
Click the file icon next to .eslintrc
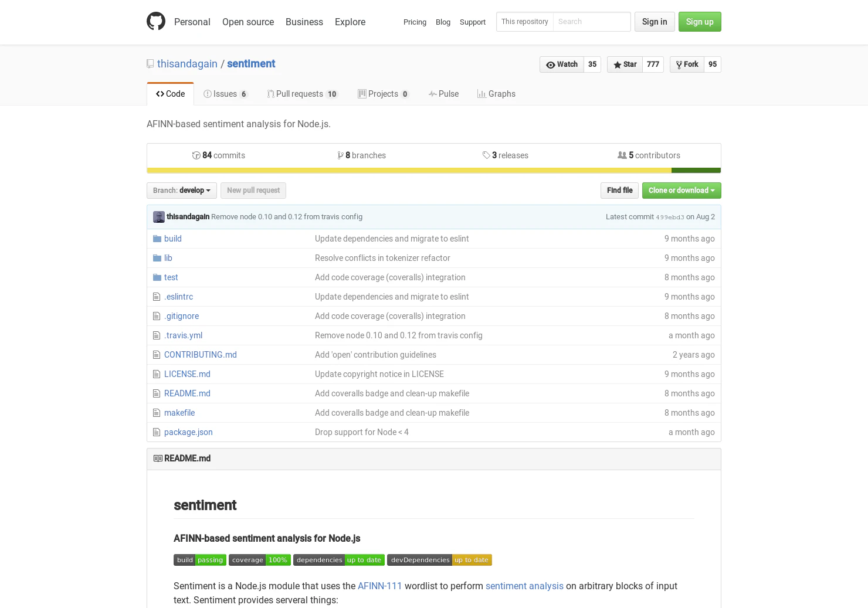[x=157, y=297]
